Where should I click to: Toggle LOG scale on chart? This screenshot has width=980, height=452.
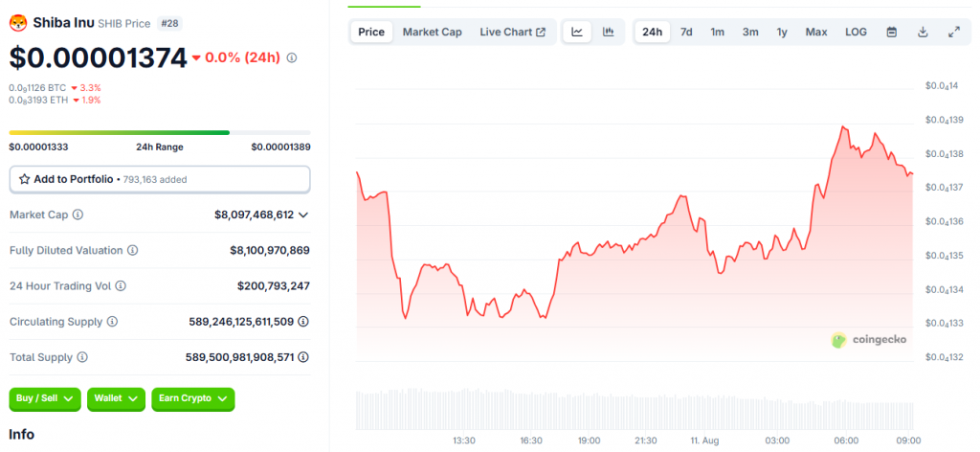pyautogui.click(x=856, y=32)
